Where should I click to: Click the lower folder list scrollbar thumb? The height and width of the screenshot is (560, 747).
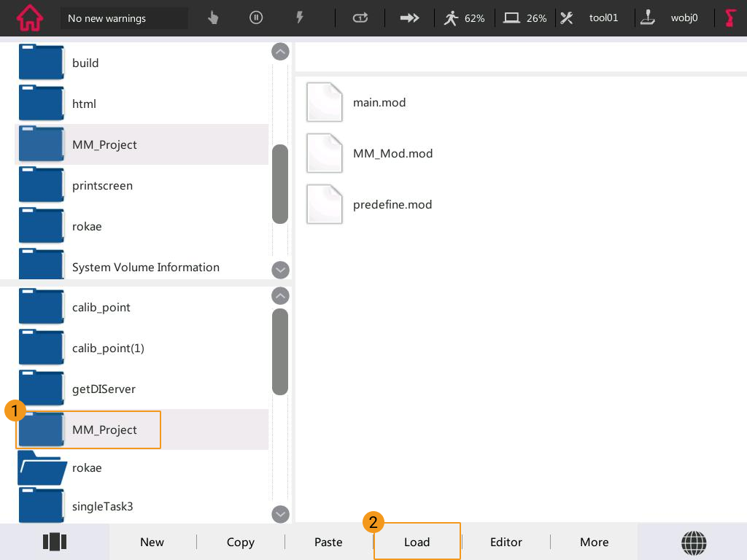click(280, 351)
